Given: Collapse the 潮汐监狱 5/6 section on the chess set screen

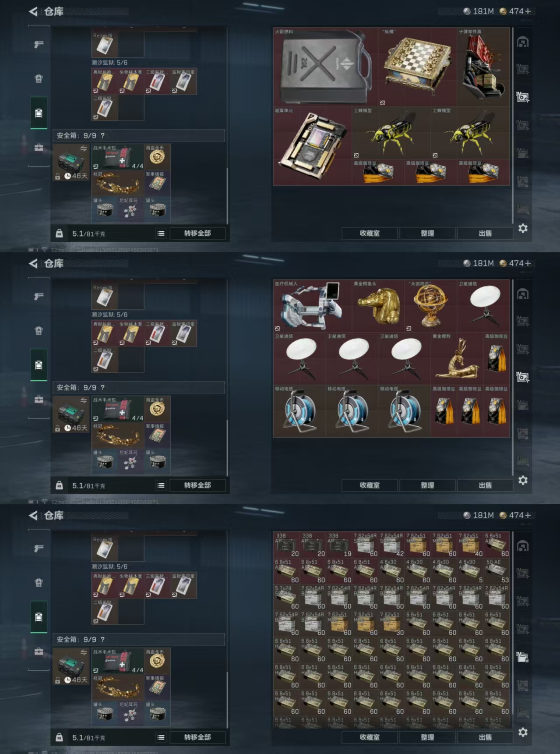Looking at the screenshot, I should click(109, 63).
